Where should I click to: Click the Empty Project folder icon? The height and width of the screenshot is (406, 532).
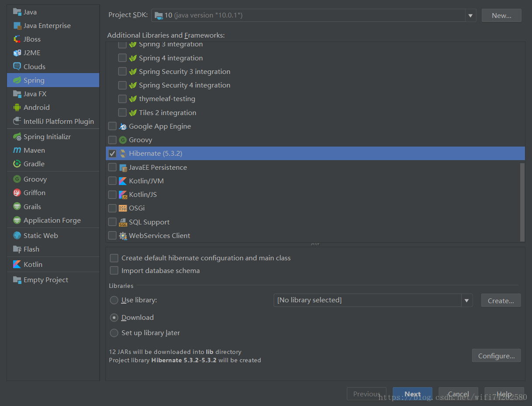[17, 280]
